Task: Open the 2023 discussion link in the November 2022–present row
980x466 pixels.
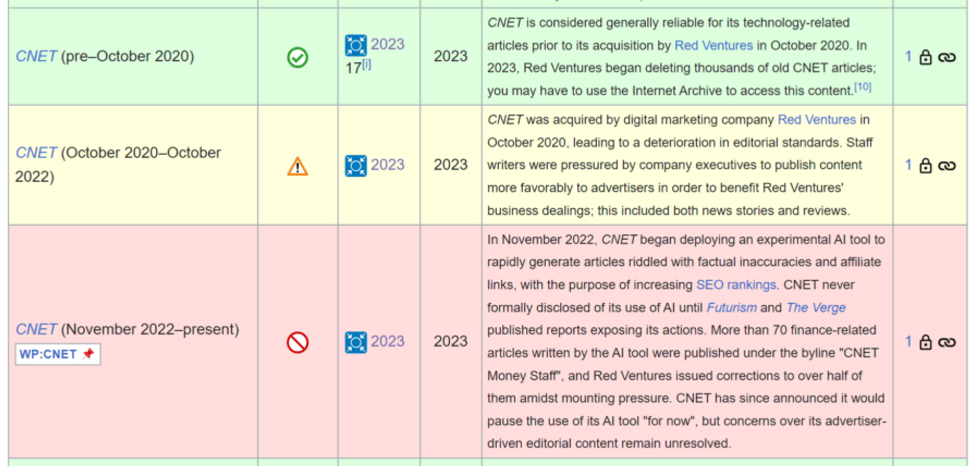Action: [387, 341]
